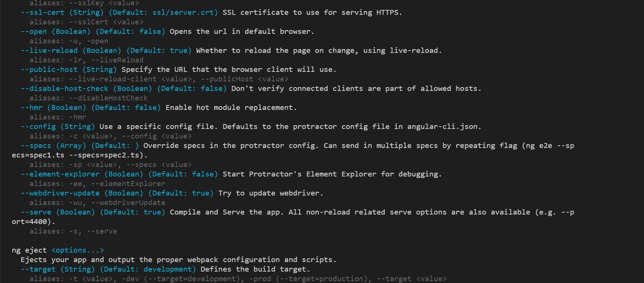Viewport: 644px width, 283px height.
Task: Click the (Default: development) text
Action: [x=148, y=269]
